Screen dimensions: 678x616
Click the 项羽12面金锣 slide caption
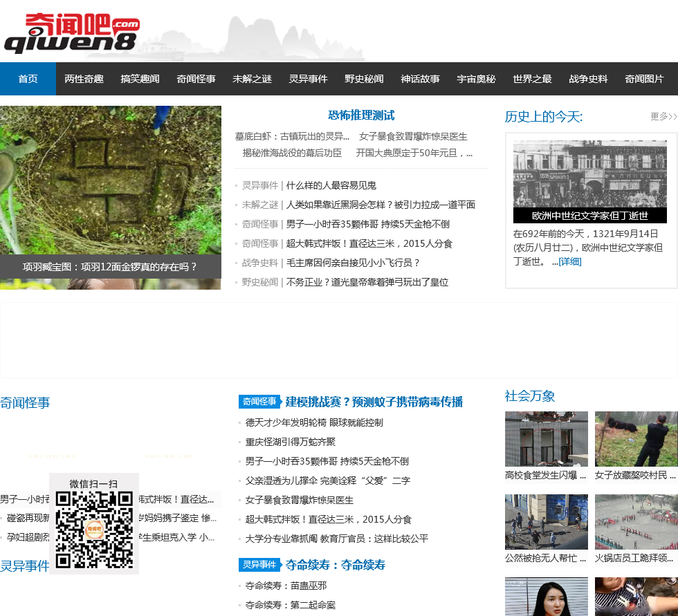[x=110, y=267]
